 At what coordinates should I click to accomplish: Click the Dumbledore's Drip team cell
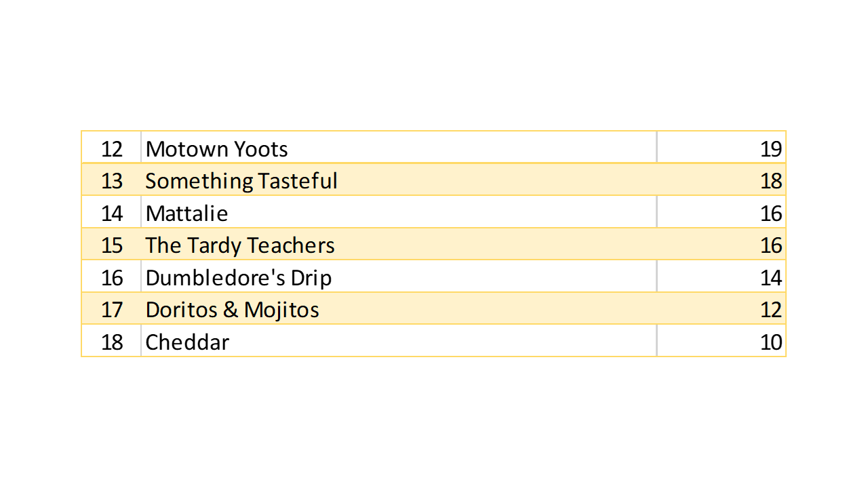click(239, 278)
